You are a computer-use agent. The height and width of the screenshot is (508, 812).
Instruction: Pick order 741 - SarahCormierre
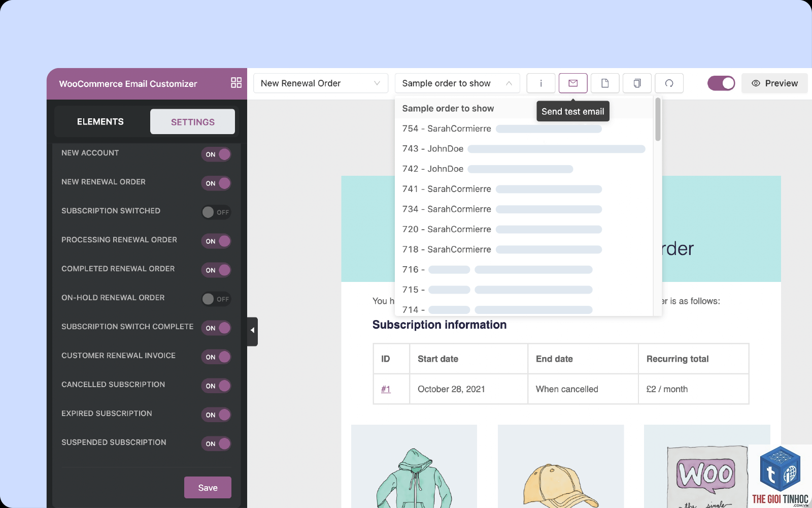click(524, 189)
